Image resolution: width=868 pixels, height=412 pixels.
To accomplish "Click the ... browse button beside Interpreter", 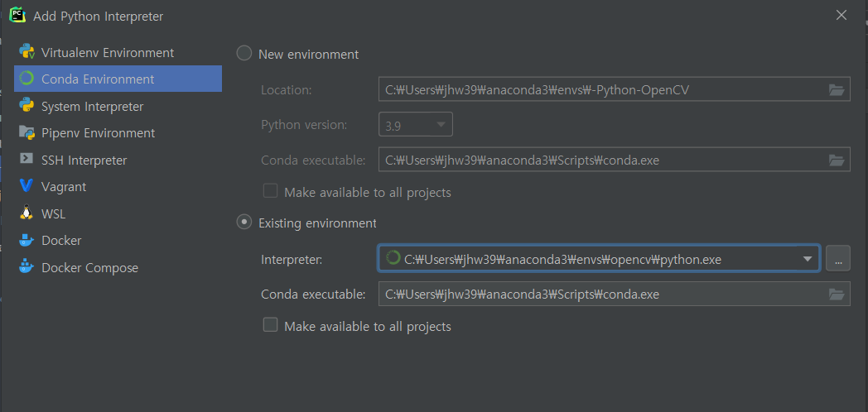I will (x=838, y=258).
